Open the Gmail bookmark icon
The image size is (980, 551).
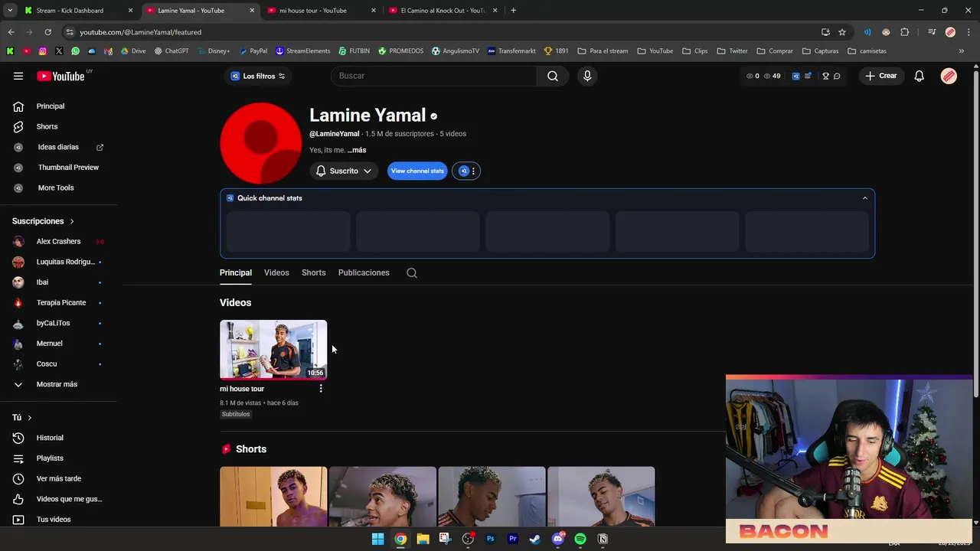coord(108,51)
